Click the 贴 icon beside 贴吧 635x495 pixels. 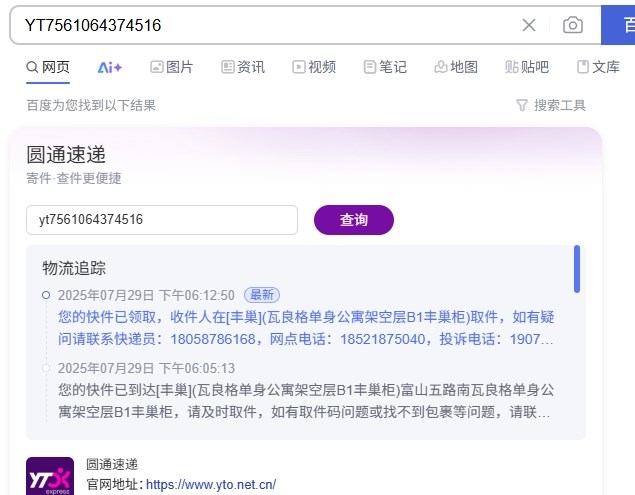511,67
